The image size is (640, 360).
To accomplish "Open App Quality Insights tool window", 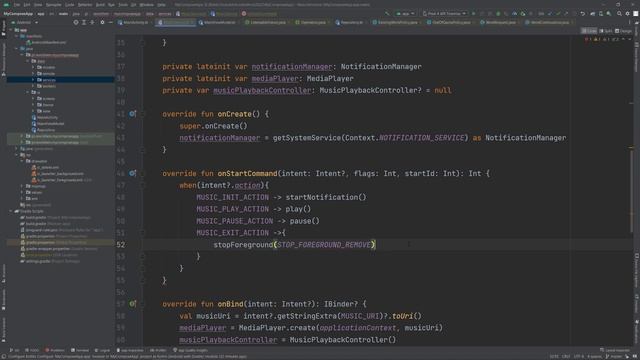I will 190,350.
